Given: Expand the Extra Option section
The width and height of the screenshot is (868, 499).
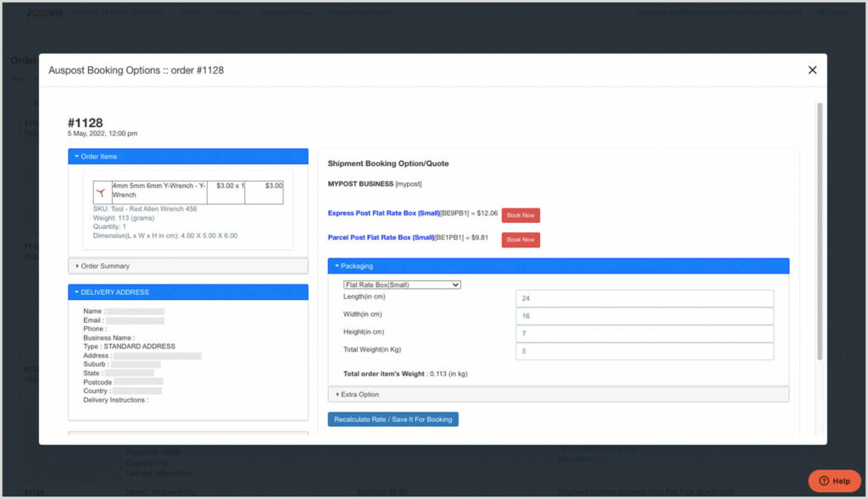Looking at the screenshot, I should (558, 395).
